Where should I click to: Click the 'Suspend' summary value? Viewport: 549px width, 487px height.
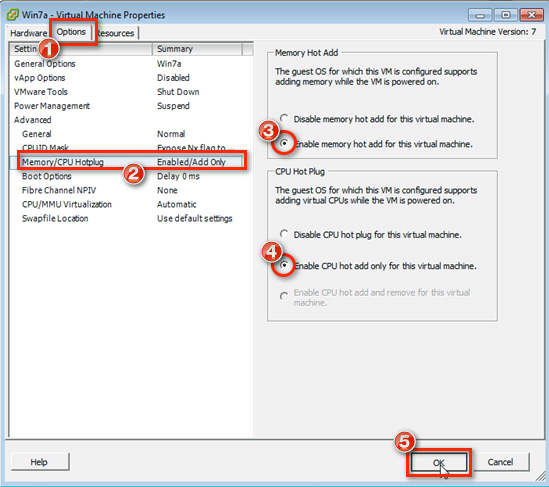tap(173, 106)
